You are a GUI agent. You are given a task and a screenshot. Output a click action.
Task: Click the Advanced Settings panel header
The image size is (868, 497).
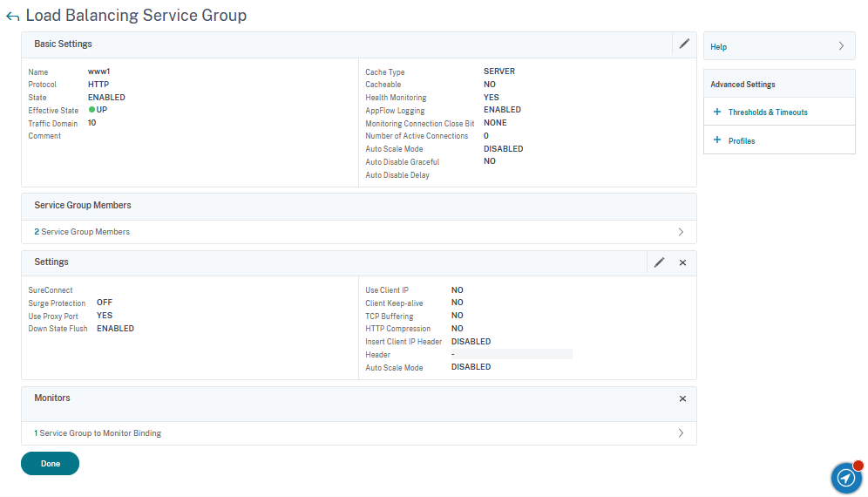[743, 85]
